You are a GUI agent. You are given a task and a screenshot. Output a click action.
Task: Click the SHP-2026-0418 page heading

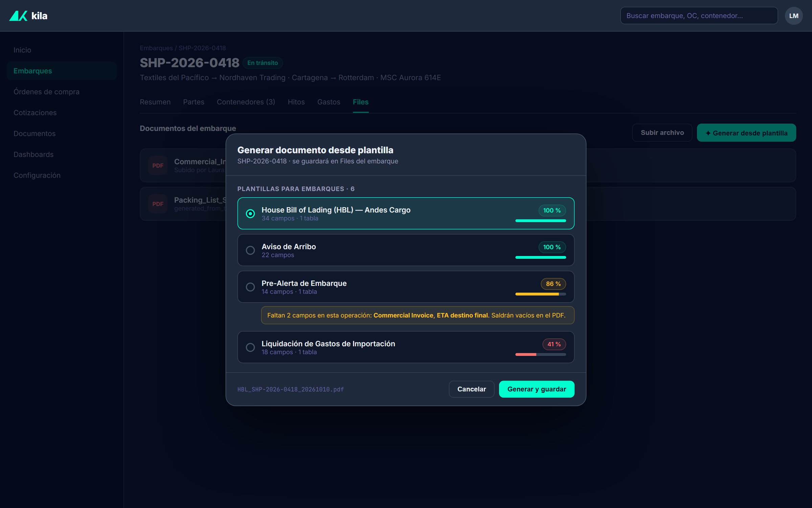click(189, 63)
